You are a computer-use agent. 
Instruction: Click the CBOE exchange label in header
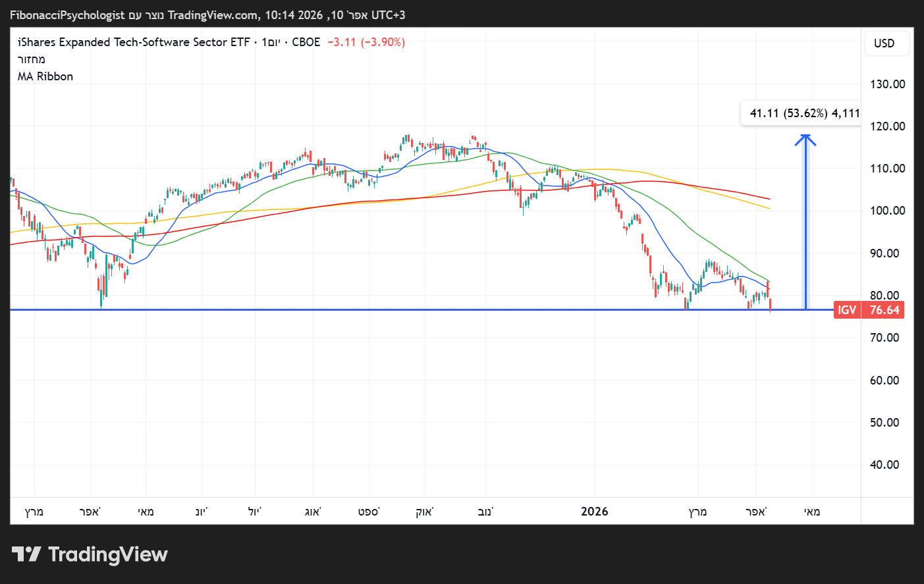click(306, 42)
